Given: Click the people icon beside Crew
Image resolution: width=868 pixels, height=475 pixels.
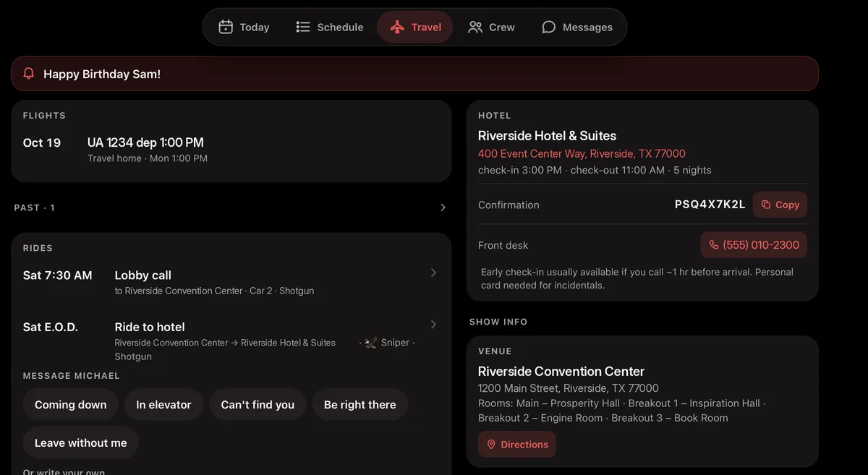Looking at the screenshot, I should pyautogui.click(x=475, y=27).
